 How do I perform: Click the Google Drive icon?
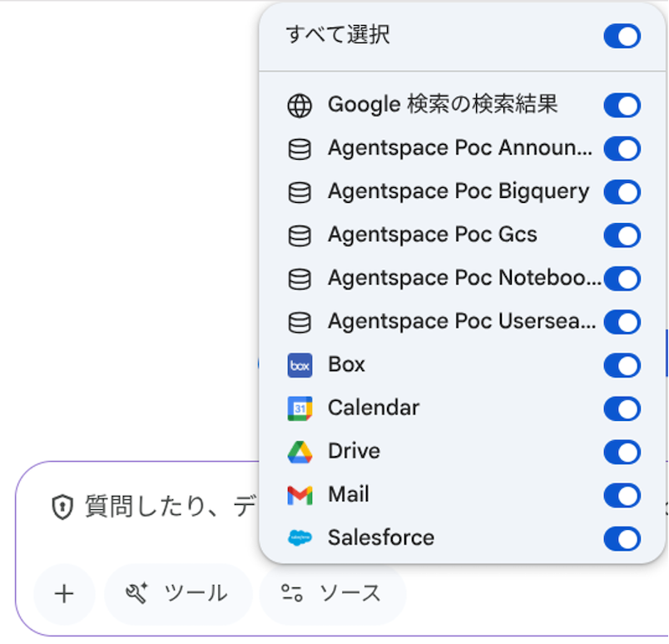pyautogui.click(x=300, y=453)
